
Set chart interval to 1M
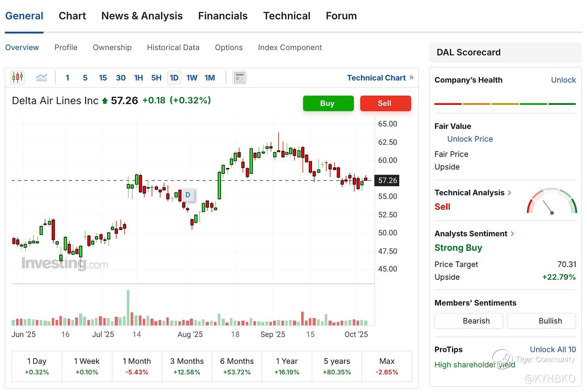point(210,78)
